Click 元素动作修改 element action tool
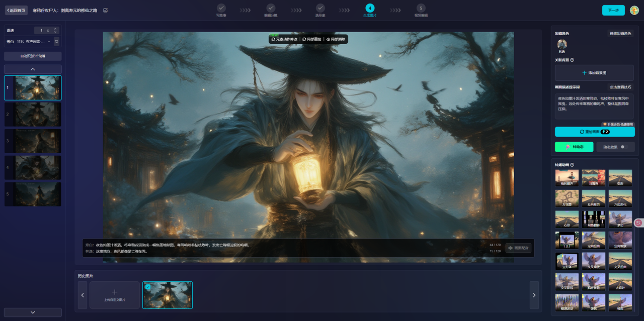This screenshot has width=644, height=321. point(284,39)
